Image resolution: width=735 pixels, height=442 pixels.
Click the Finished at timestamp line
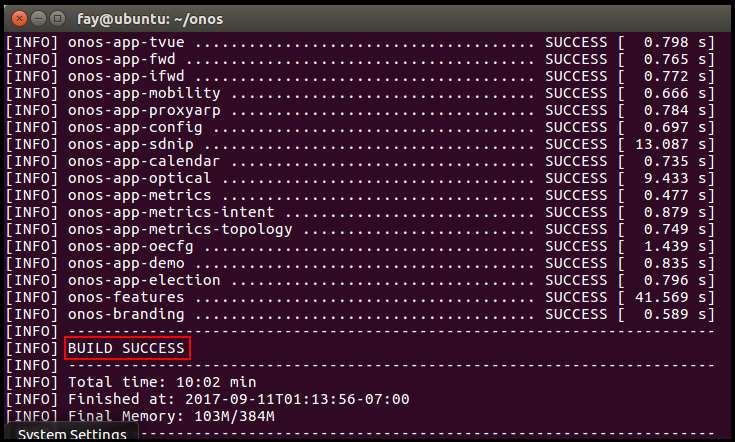[238, 399]
